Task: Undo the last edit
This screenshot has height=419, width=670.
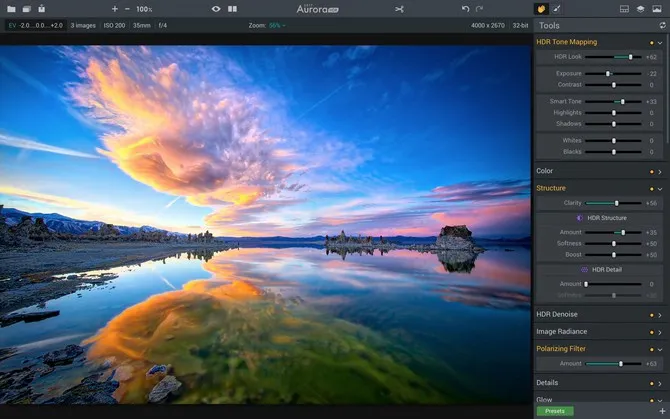Action: (465, 9)
